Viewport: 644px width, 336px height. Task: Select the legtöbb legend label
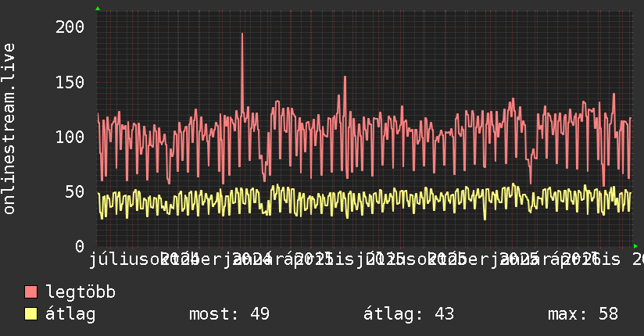pos(80,292)
